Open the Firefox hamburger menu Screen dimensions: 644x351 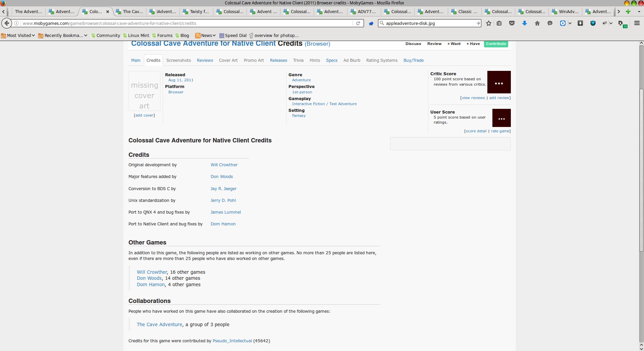point(637,23)
